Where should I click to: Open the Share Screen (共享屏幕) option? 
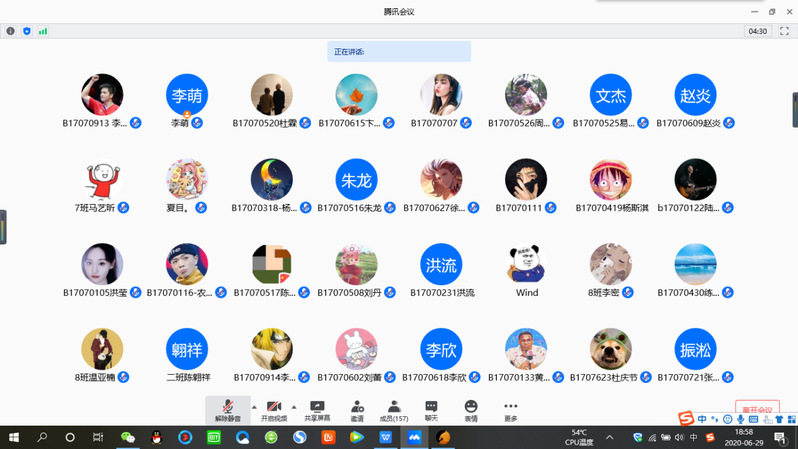pyautogui.click(x=317, y=410)
